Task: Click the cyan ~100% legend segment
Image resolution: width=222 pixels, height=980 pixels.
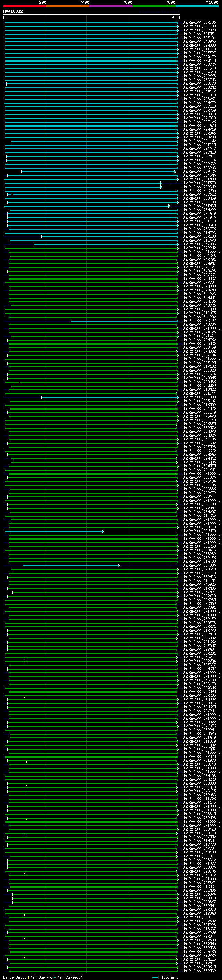Action: click(x=197, y=6)
